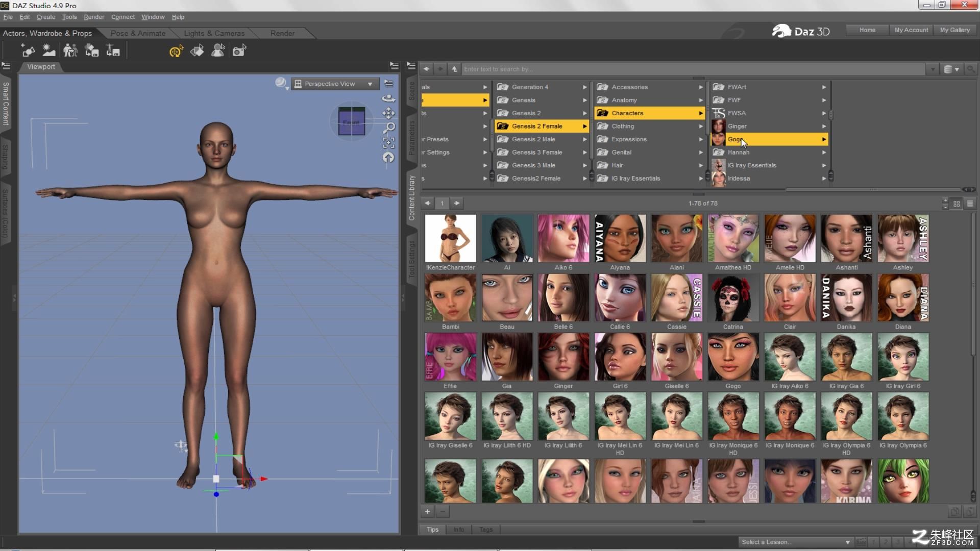Select the Surface Selection tool icon

tap(197, 51)
